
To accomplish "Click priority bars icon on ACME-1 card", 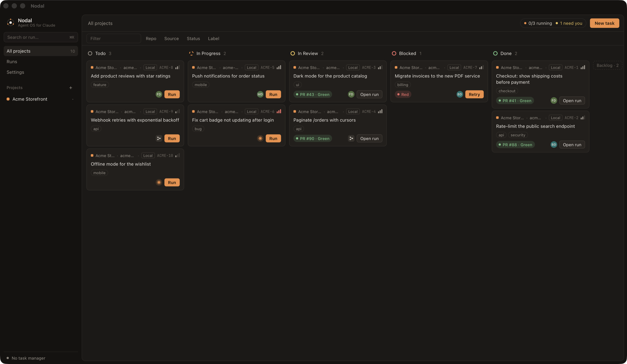I will [583, 67].
